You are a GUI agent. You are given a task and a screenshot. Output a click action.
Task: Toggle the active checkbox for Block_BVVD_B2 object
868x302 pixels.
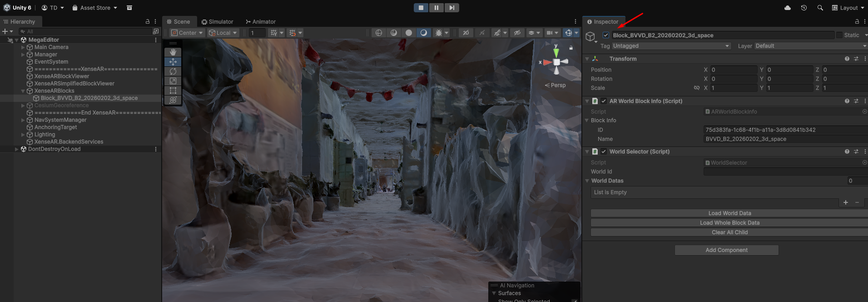click(606, 35)
